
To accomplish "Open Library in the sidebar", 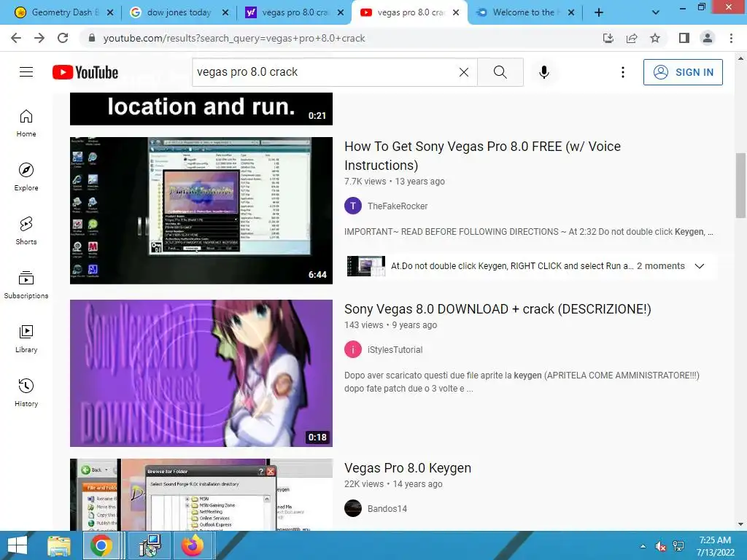I will click(x=26, y=338).
